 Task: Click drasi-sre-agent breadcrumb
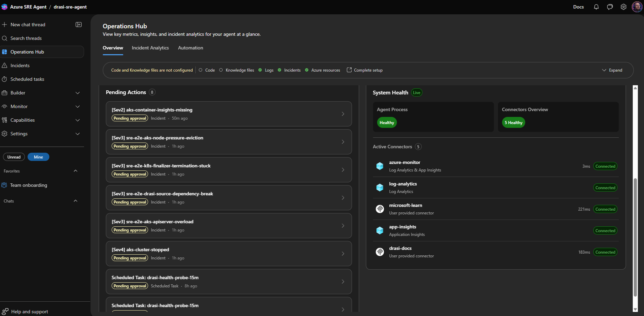click(x=70, y=7)
